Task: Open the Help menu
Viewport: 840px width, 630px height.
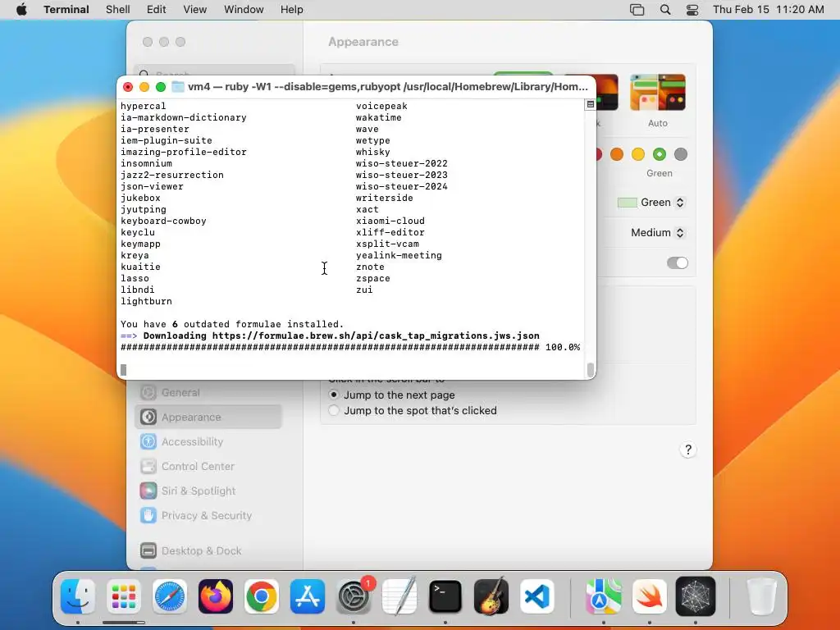Action: 292,10
